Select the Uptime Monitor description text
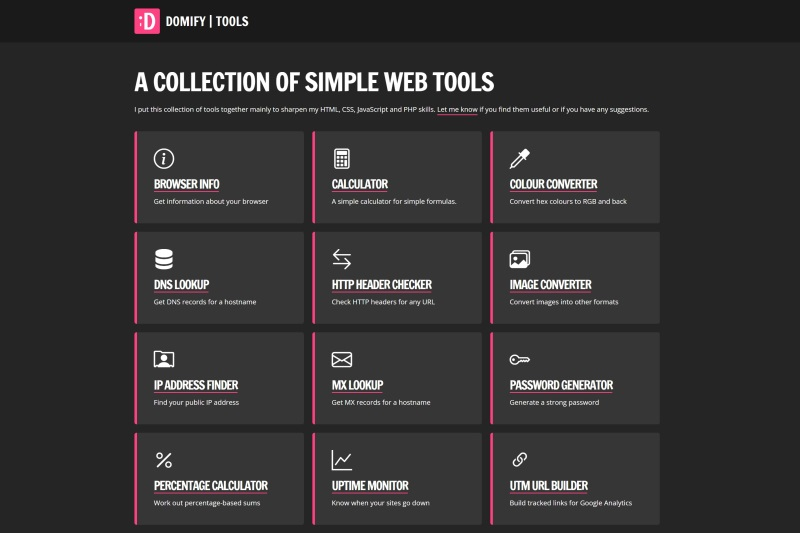Viewport: 800px width, 533px height. [x=381, y=503]
